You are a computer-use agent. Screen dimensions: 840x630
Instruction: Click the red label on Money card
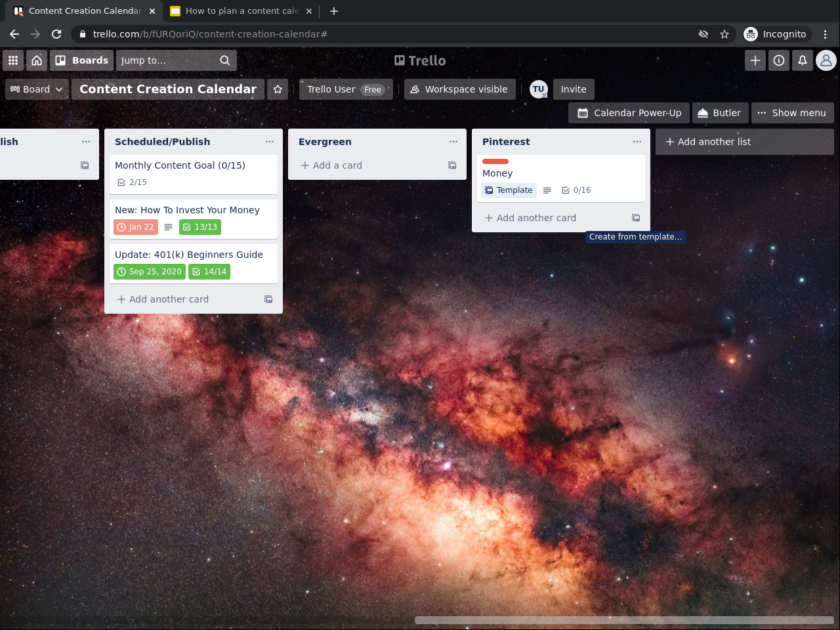pos(495,161)
